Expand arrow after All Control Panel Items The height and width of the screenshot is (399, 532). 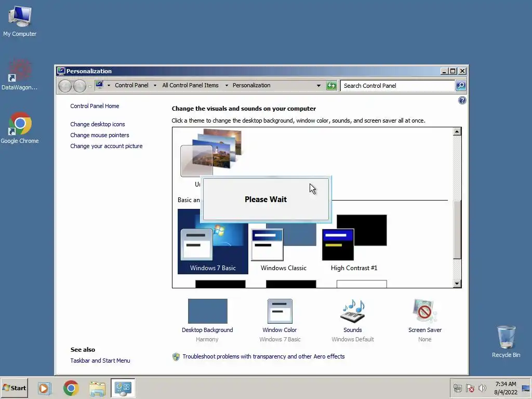point(227,86)
